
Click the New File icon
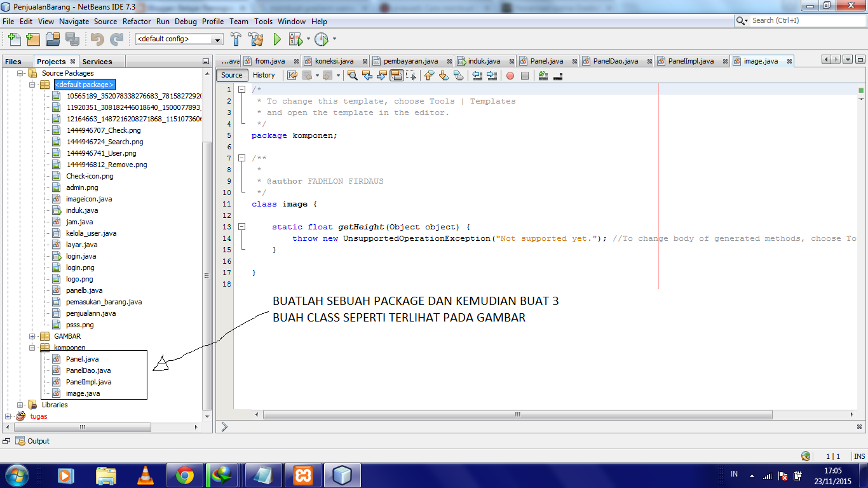click(13, 39)
